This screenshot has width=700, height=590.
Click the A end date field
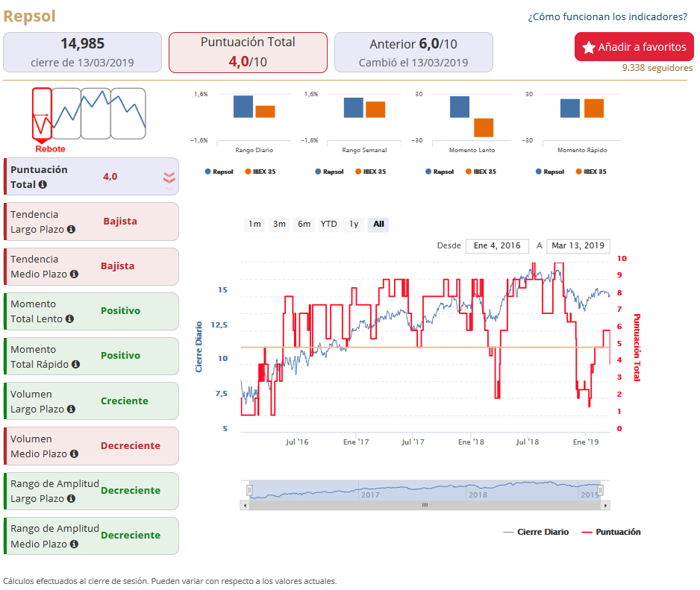(x=578, y=246)
